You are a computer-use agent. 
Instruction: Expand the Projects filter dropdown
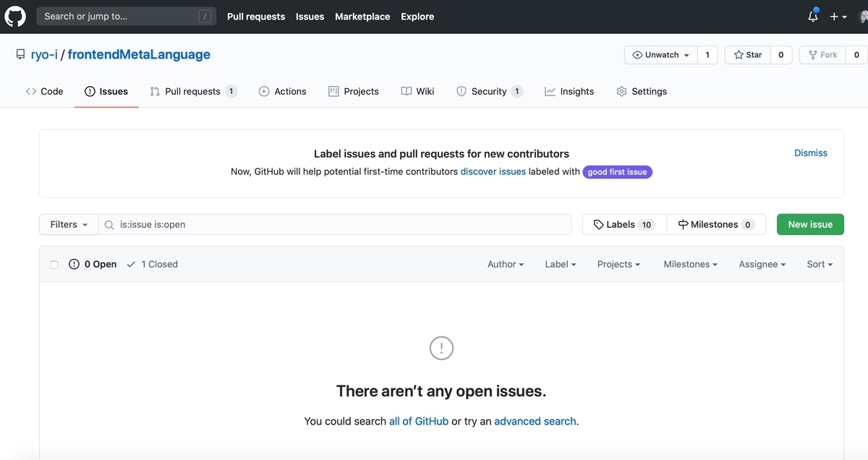click(x=618, y=264)
